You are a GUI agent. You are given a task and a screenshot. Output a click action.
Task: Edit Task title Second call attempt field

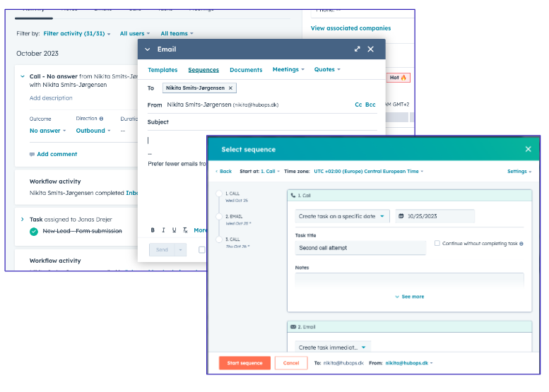(x=360, y=248)
